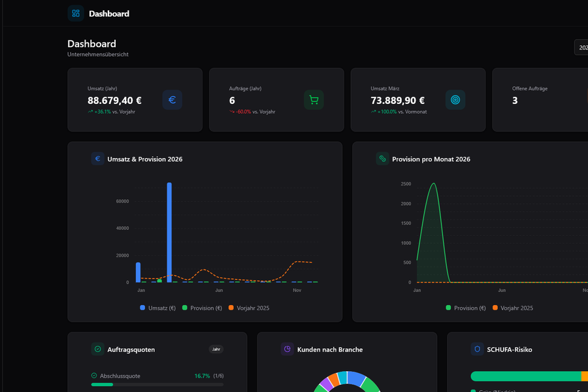Image resolution: width=588 pixels, height=392 pixels.
Task: Click the Unternehmensübersicht subtitle
Action: click(x=98, y=54)
